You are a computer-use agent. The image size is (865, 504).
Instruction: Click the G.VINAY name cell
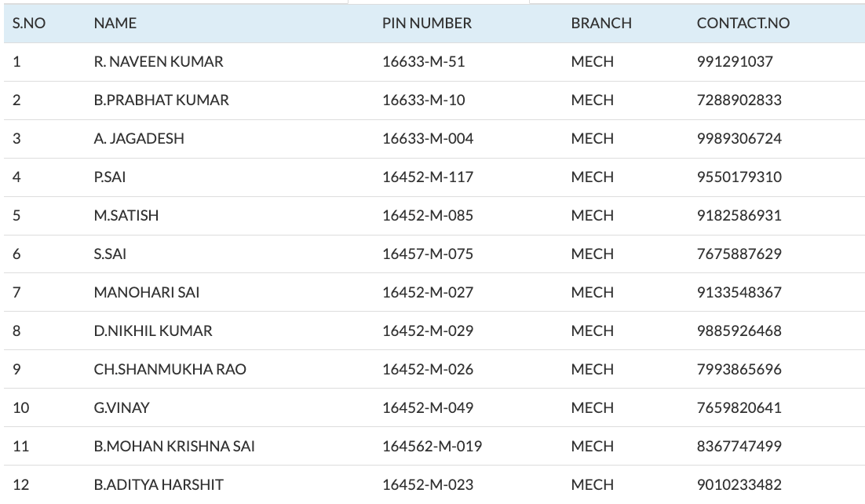coord(122,407)
